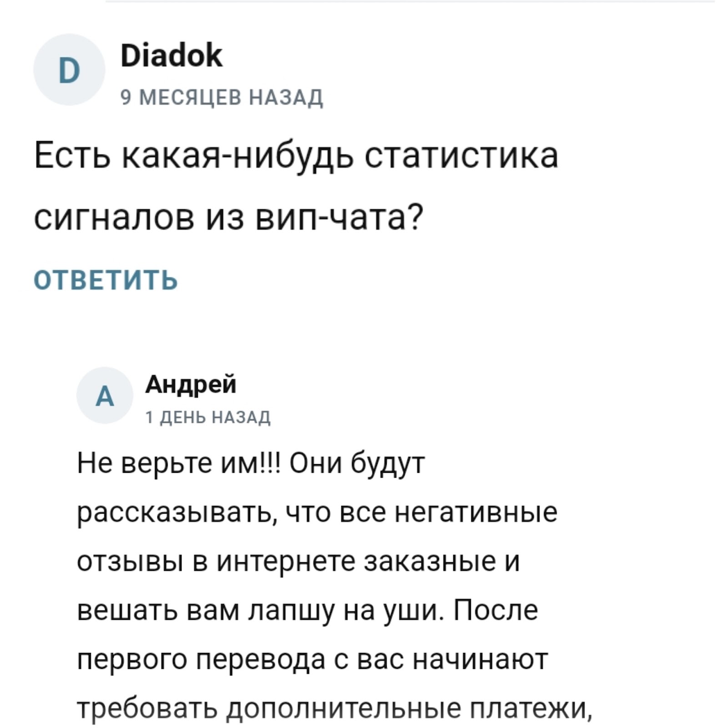This screenshot has width=728, height=728.
Task: Click the line "Есть какая-нибудь статистика"
Action: tap(296, 155)
